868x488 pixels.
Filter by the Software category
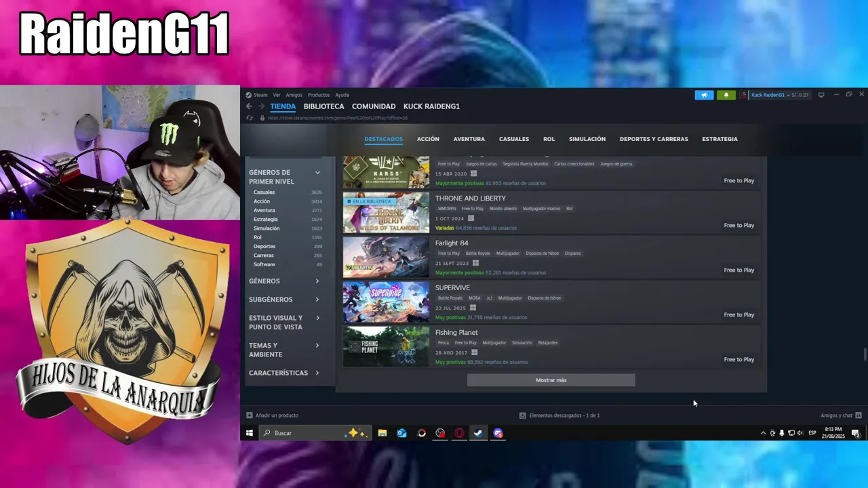264,264
